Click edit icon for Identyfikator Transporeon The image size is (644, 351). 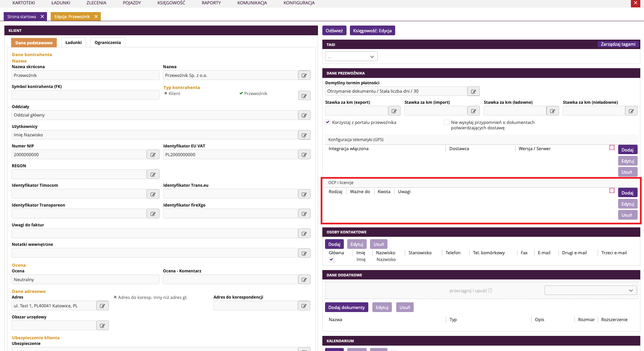(x=153, y=214)
